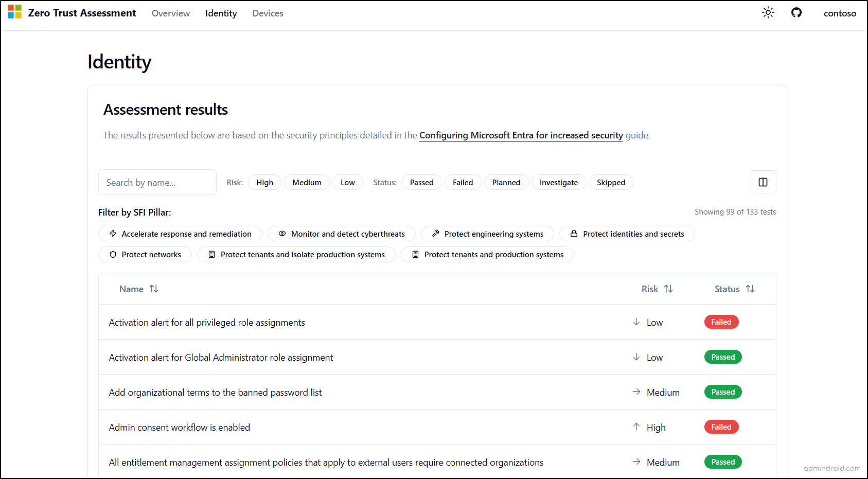
Task: Open the Devices tab
Action: [x=268, y=13]
